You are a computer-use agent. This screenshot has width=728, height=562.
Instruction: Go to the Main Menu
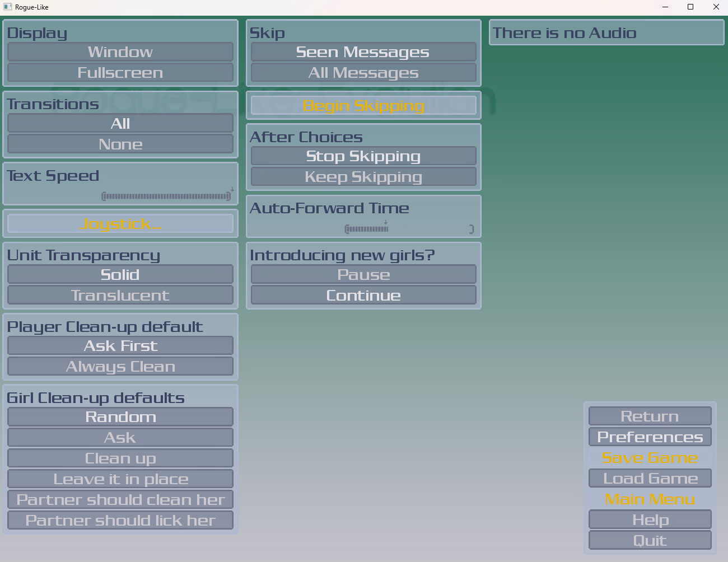[650, 499]
